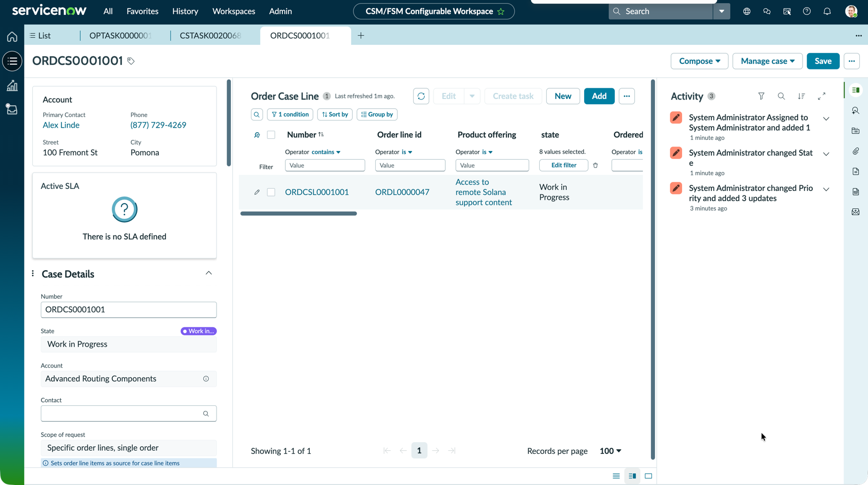
Task: Expand the 'Assigned to System Administrator' activity entry
Action: click(x=826, y=118)
